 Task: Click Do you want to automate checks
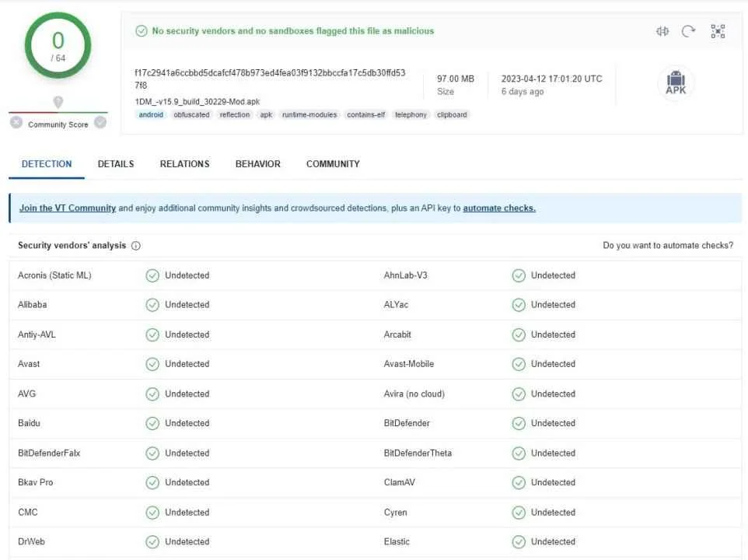(x=668, y=246)
